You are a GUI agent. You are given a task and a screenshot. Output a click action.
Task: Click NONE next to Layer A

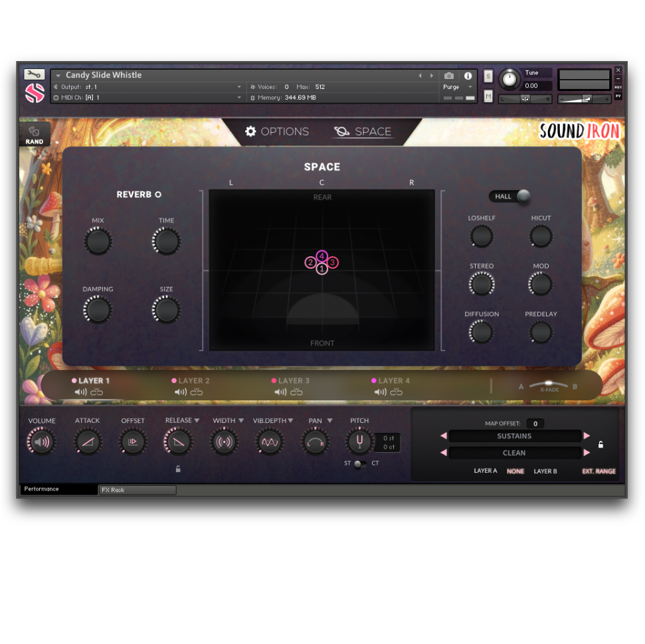[x=515, y=471]
